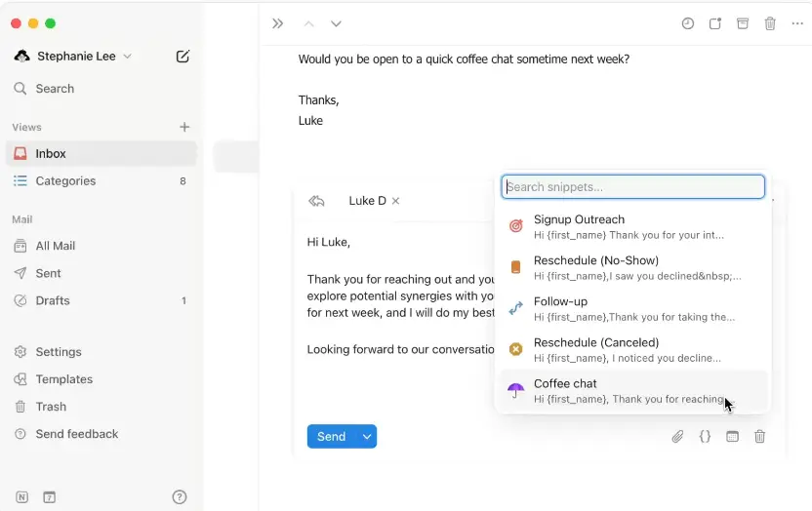Image resolution: width=812 pixels, height=511 pixels.
Task: Discard draft using reply trash icon
Action: [x=759, y=437]
